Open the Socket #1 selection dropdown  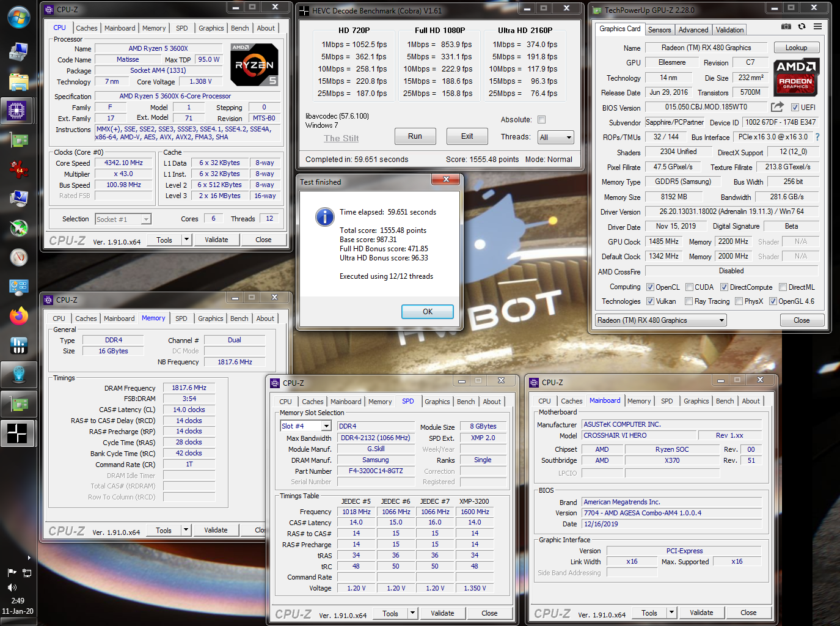pos(123,219)
